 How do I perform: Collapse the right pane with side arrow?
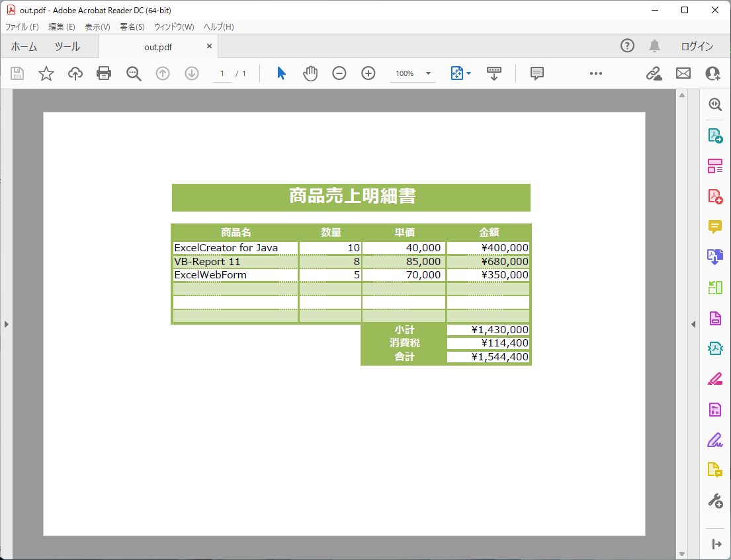click(x=693, y=324)
